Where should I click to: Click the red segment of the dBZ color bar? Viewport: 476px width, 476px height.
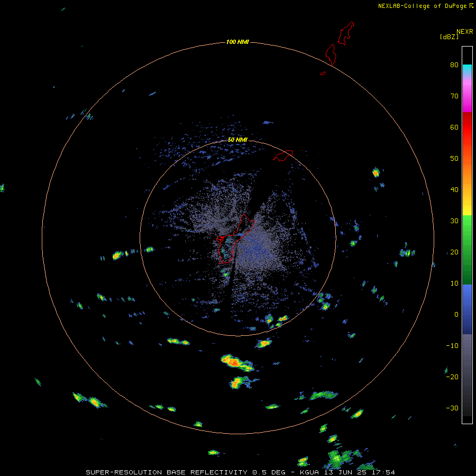pyautogui.click(x=467, y=127)
